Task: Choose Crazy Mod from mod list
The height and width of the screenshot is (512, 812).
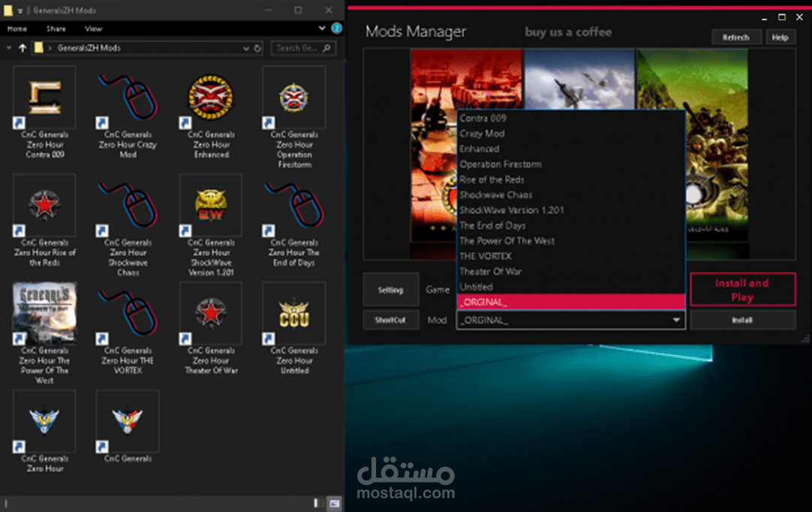Action: 571,134
